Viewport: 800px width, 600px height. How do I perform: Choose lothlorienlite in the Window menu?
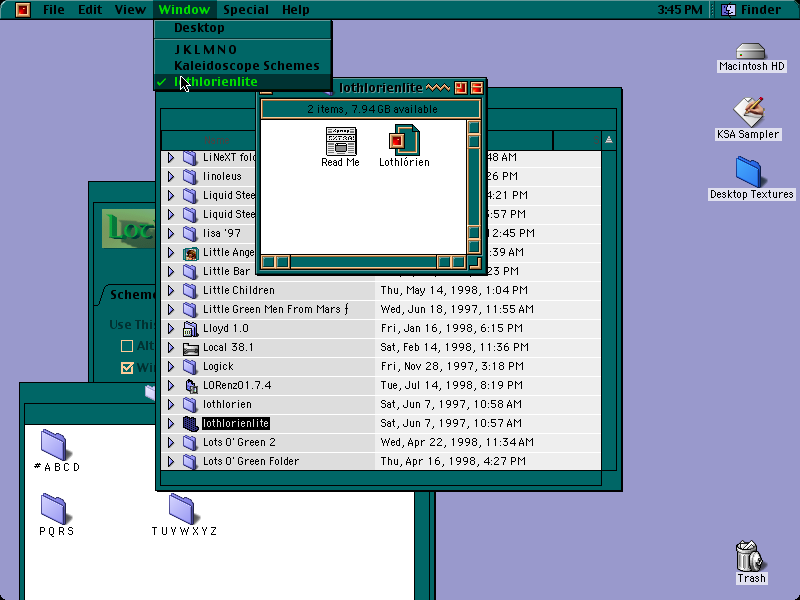243,82
